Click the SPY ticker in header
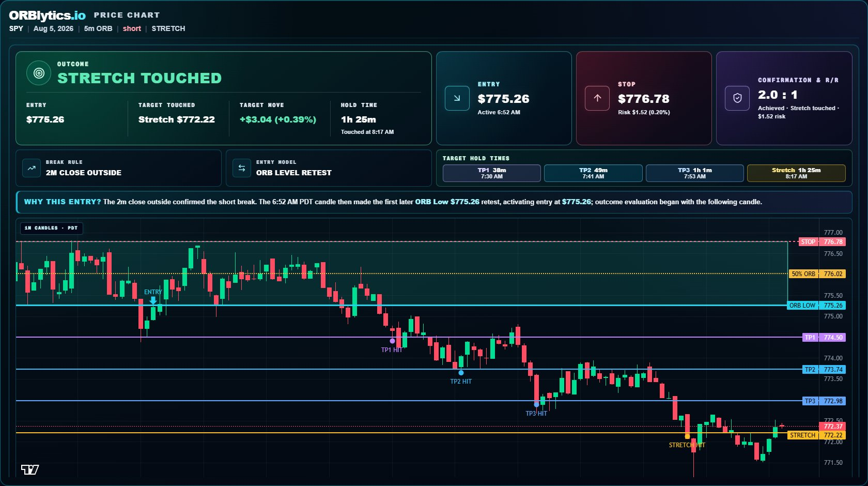 pos(16,28)
